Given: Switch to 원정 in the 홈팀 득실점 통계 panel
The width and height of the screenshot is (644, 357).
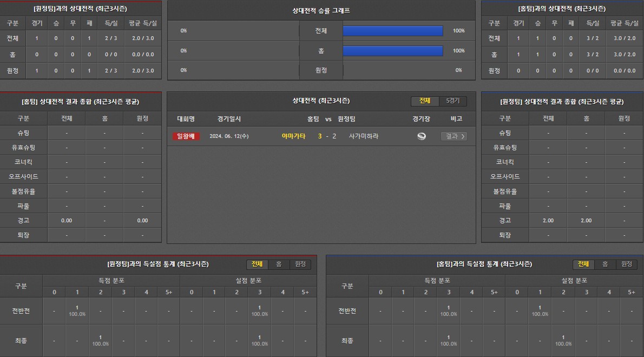Looking at the screenshot, I should tap(626, 264).
